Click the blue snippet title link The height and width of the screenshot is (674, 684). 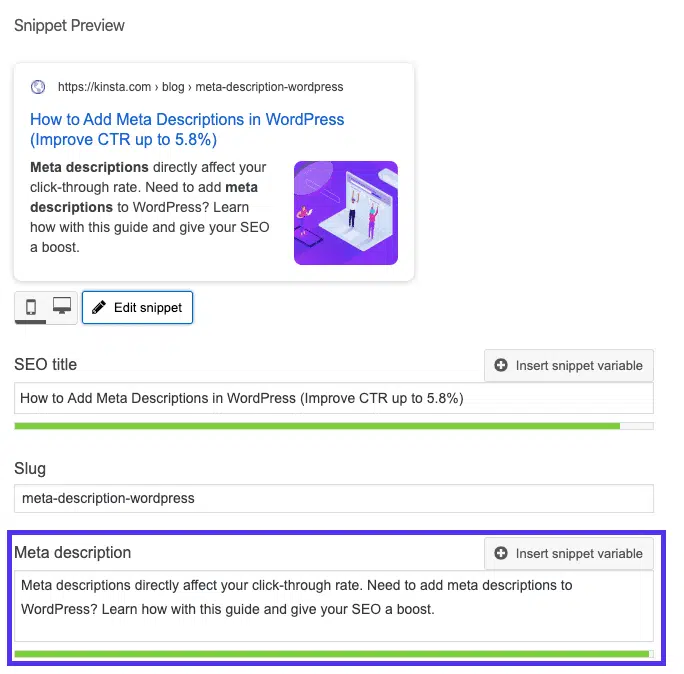pyautogui.click(x=187, y=130)
